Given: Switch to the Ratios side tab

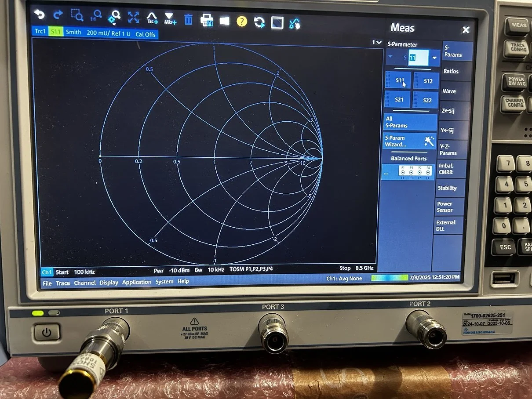Looking at the screenshot, I should (456, 71).
